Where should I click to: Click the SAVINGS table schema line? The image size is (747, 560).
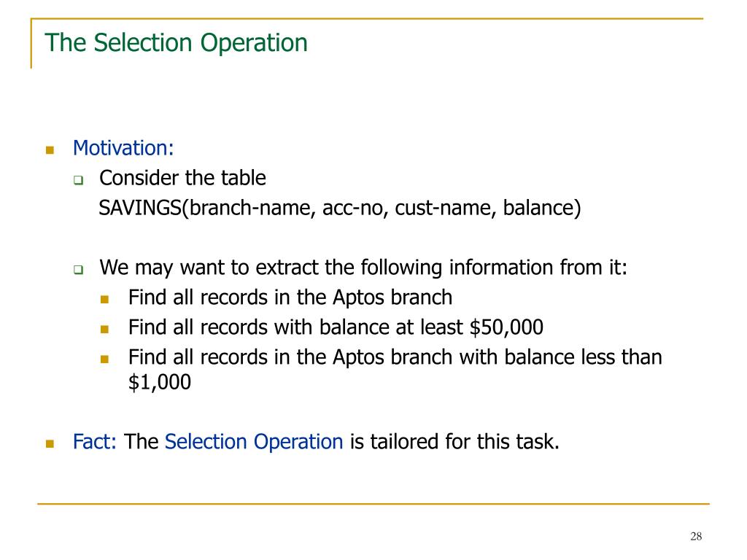pyautogui.click(x=340, y=208)
